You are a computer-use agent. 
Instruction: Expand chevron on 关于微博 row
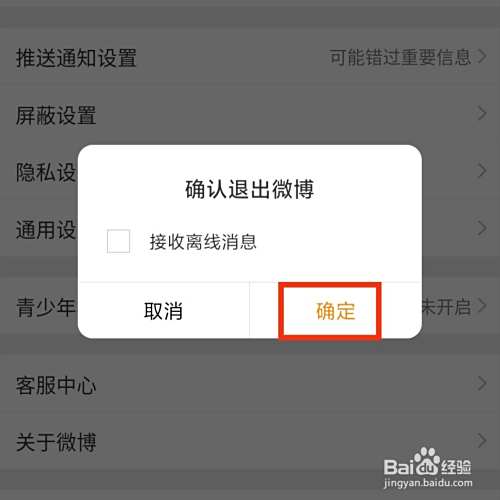pos(482,441)
